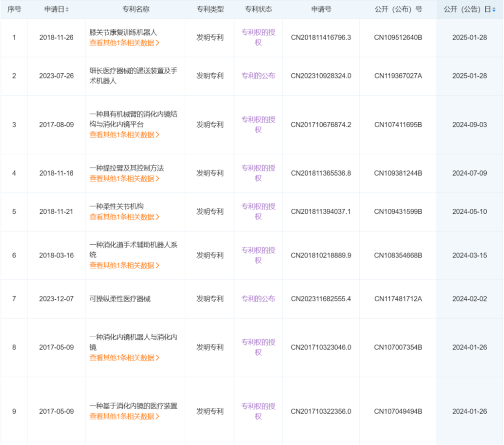Viewport: 504px width, 445px height.
Task: Click publication number CN117481712A
Action: [398, 299]
